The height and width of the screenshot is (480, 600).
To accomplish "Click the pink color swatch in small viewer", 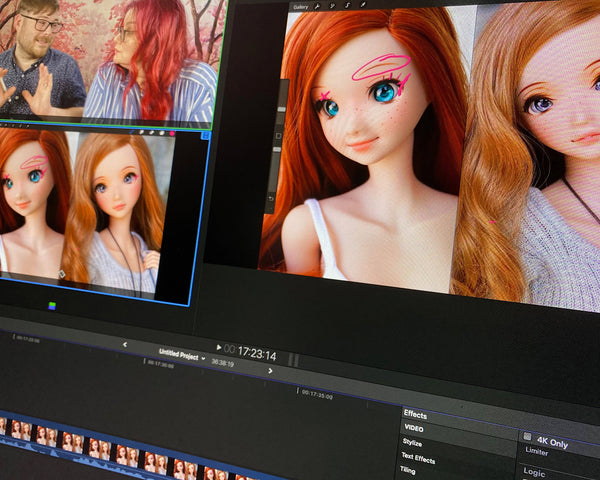I will coord(171,132).
